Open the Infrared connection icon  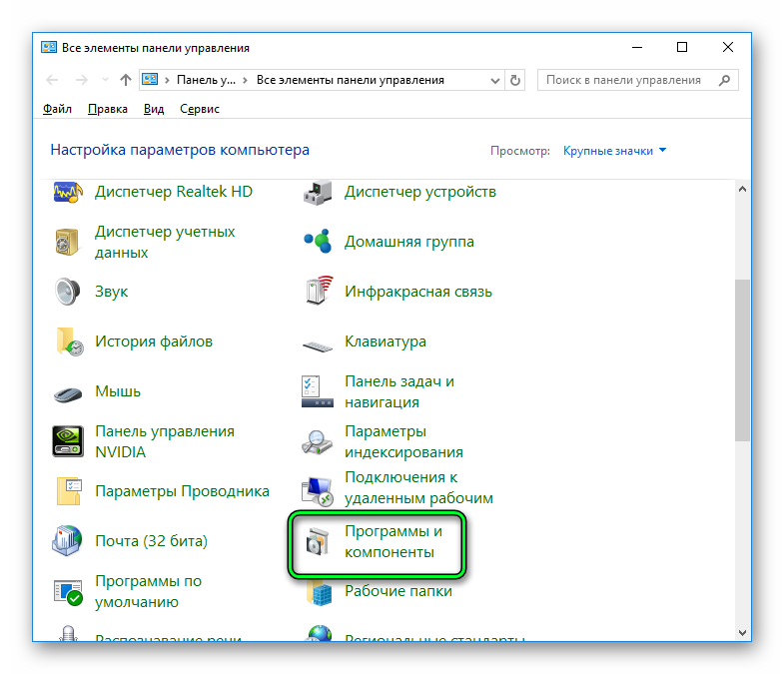(318, 292)
